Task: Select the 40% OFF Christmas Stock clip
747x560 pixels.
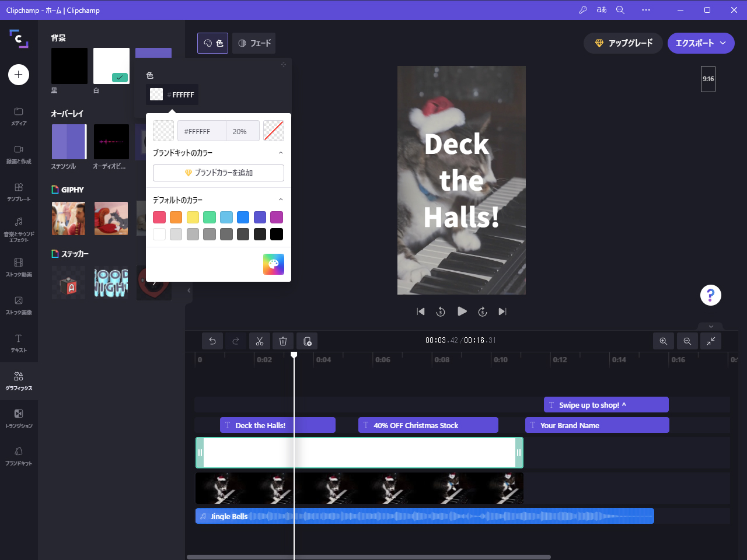Action: click(x=428, y=425)
